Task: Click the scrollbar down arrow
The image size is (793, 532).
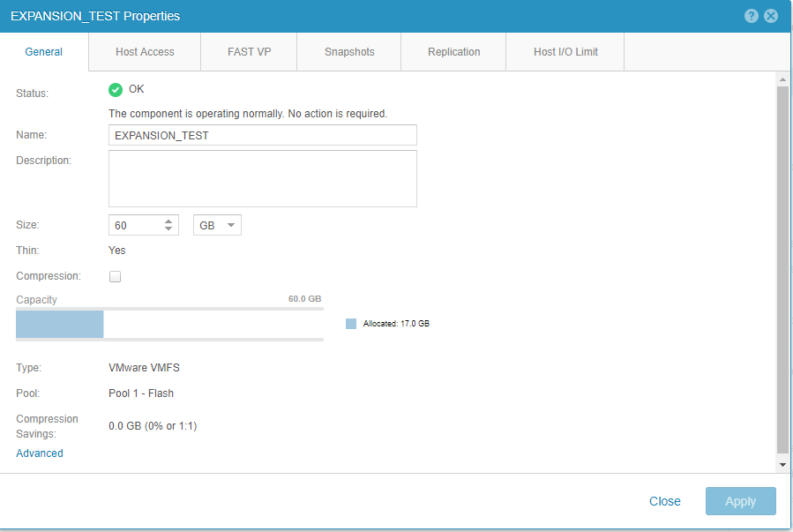Action: click(x=782, y=465)
